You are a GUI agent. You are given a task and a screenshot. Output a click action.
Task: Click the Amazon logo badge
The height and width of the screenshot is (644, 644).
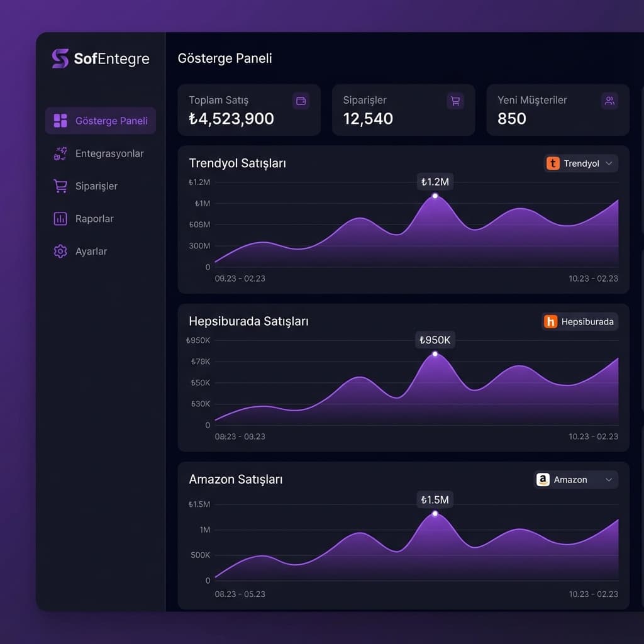point(542,479)
